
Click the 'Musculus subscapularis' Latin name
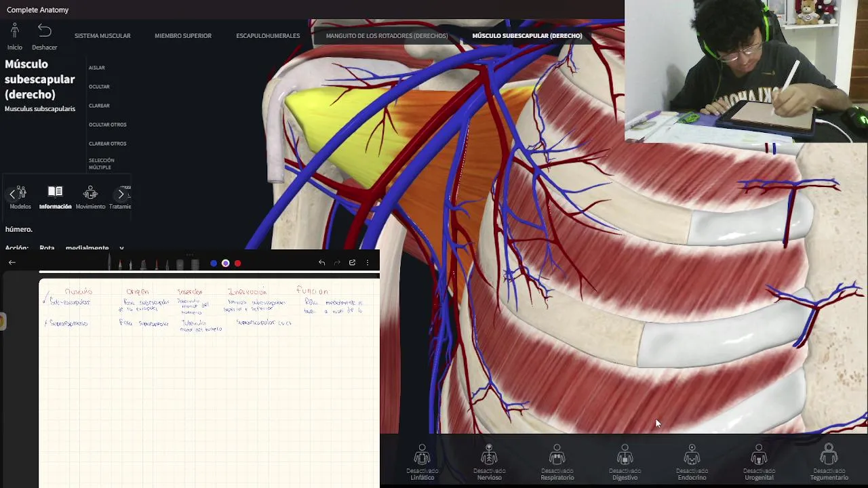point(40,108)
